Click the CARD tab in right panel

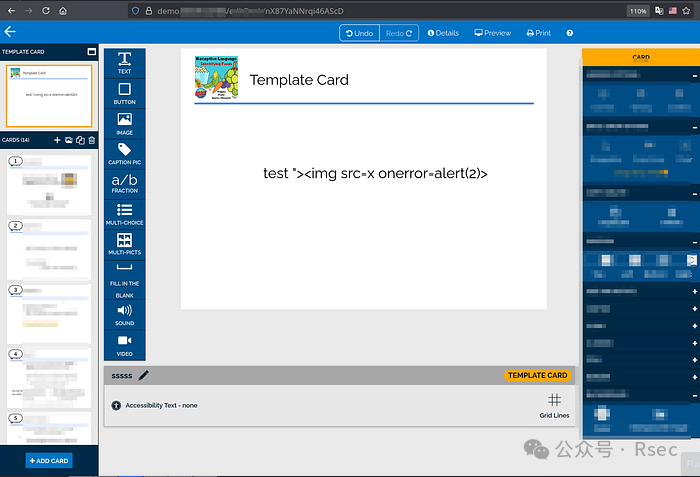point(641,57)
